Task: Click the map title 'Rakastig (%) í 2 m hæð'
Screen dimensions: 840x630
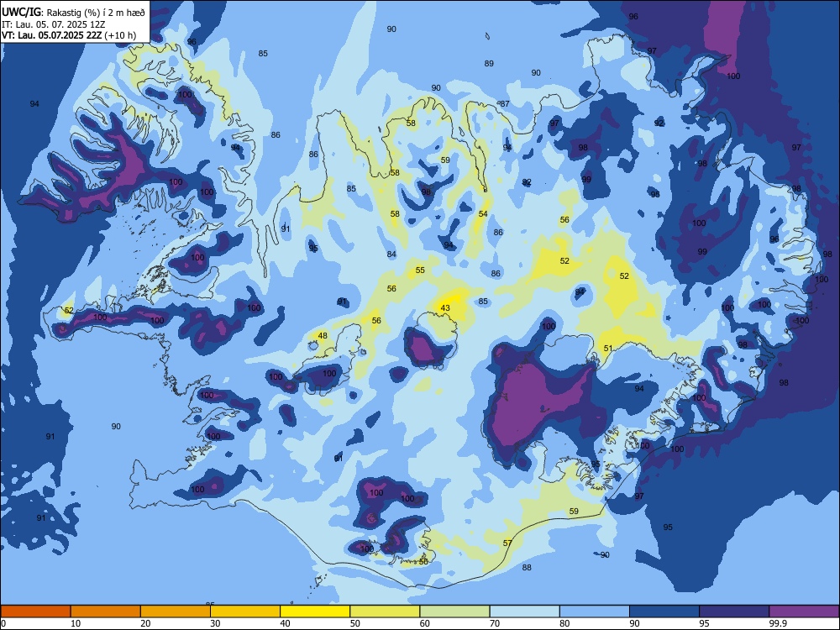Action: click(x=96, y=12)
